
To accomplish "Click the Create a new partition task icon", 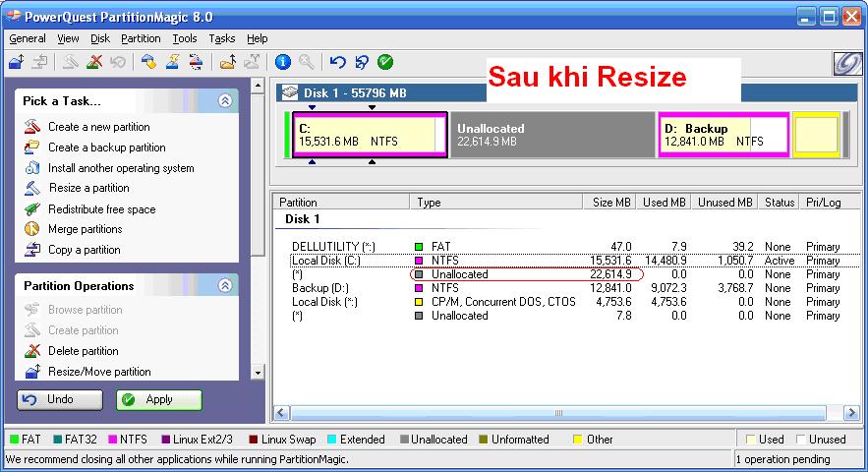I will (32, 127).
